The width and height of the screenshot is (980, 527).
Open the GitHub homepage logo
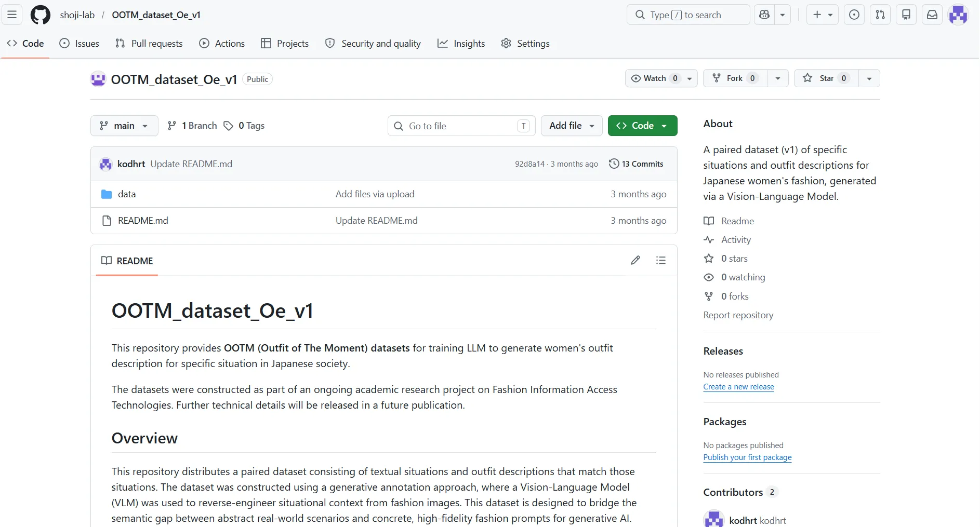[x=41, y=15]
